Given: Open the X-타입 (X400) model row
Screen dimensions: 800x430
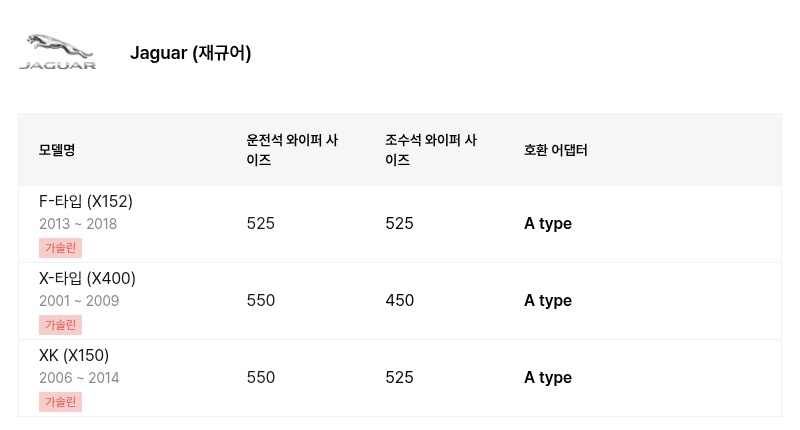Looking at the screenshot, I should click(400, 301).
